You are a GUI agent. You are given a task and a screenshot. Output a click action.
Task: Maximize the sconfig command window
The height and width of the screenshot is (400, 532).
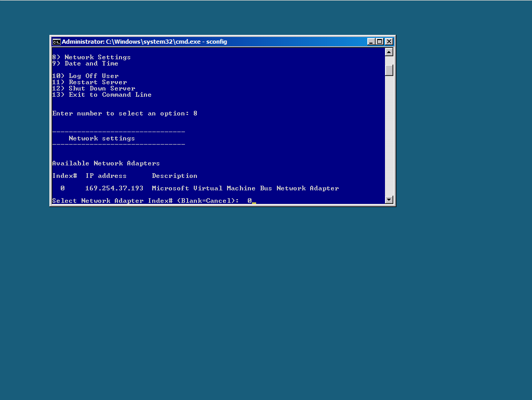point(380,42)
